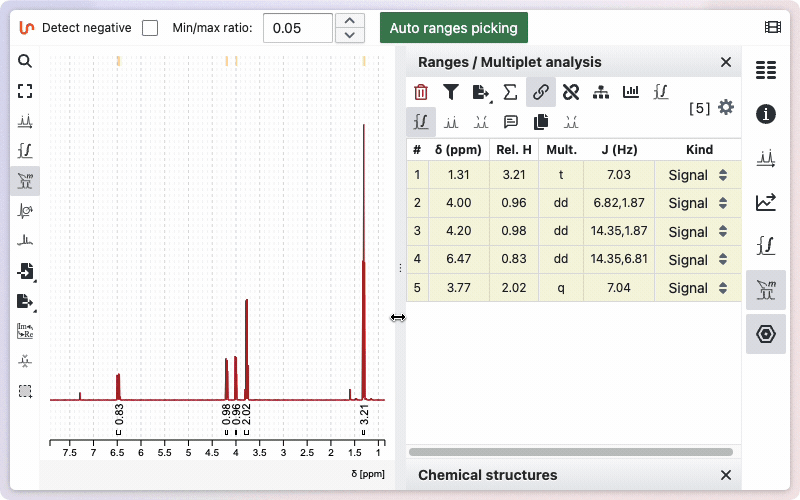
Task: Select the zoom magnifier tool
Action: 25,61
